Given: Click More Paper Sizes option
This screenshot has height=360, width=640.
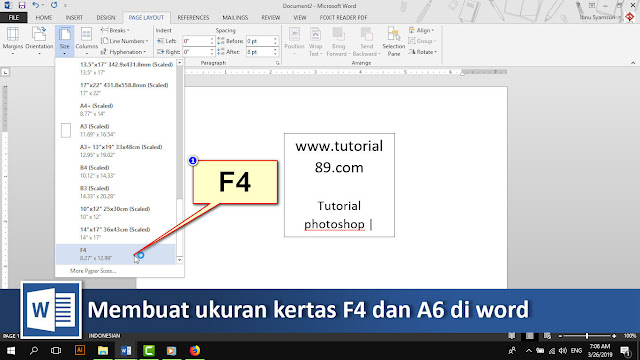Looking at the screenshot, I should pyautogui.click(x=93, y=271).
